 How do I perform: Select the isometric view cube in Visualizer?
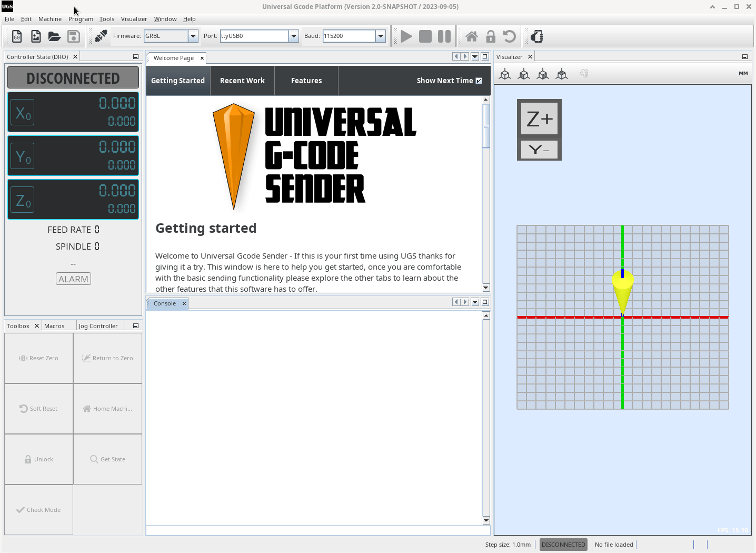click(504, 74)
